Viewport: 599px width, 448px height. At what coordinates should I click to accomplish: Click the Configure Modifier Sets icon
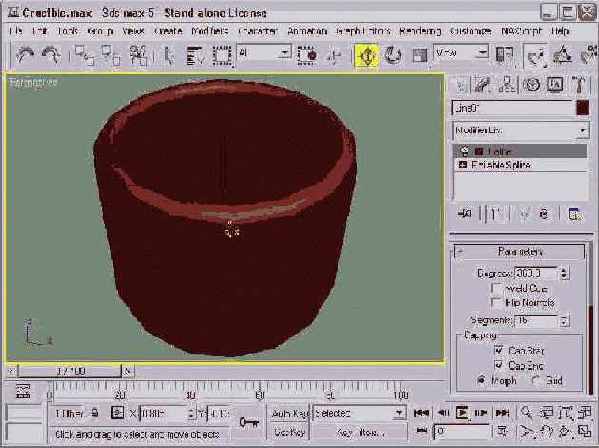click(x=575, y=214)
